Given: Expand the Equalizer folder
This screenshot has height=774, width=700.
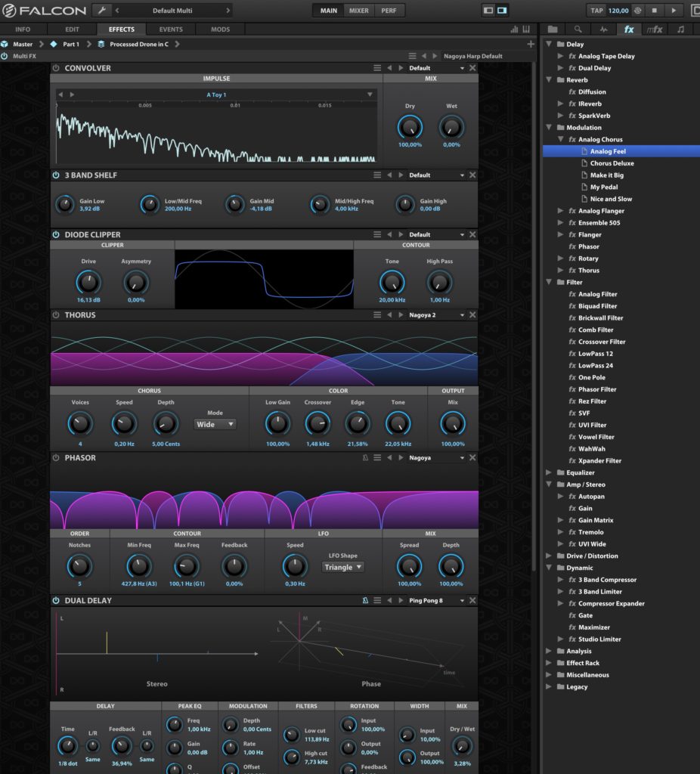Looking at the screenshot, I should coord(549,472).
